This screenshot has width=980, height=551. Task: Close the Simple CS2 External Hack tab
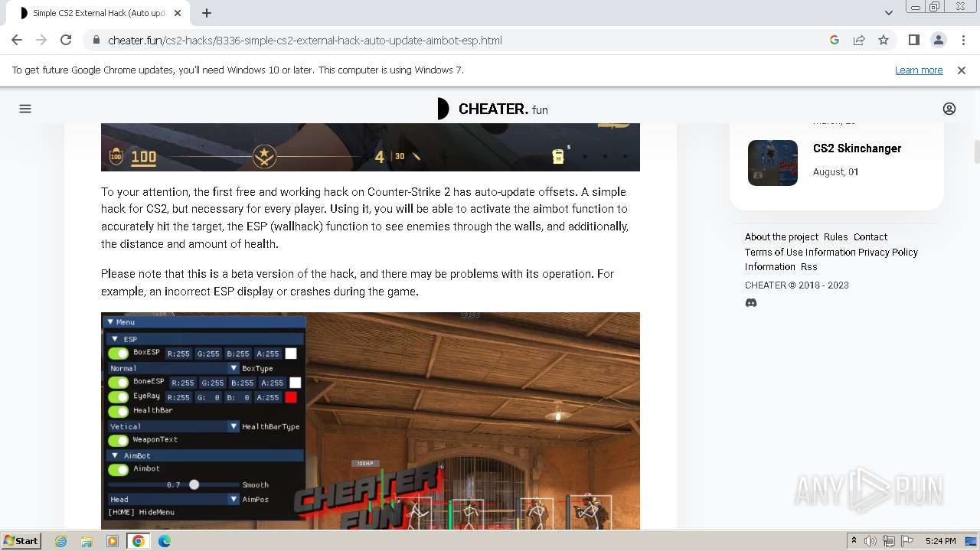(178, 13)
